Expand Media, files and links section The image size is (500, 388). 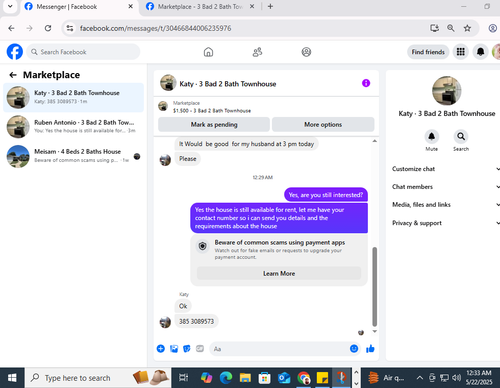pos(446,205)
